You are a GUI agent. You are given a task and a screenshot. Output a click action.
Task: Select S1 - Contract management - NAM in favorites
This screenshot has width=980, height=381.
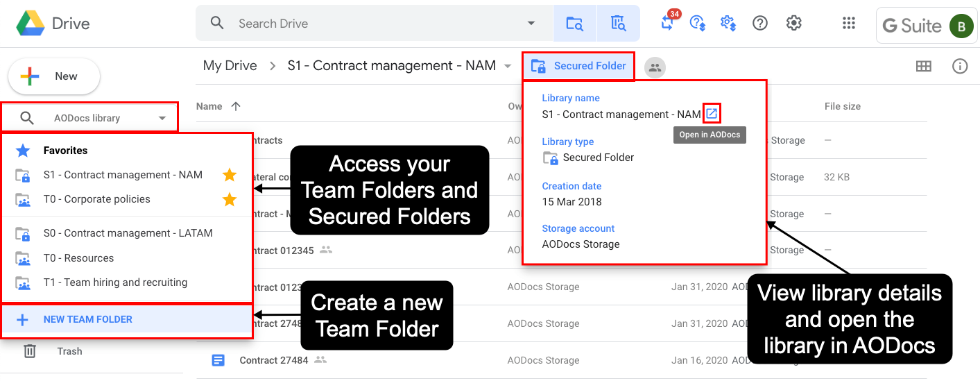tap(123, 175)
